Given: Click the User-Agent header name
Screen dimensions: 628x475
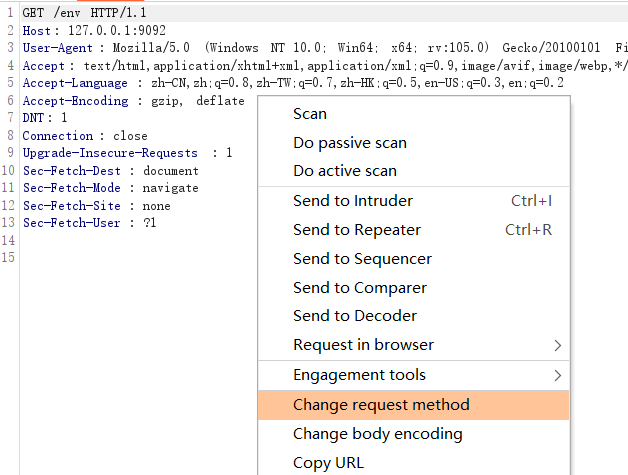Looking at the screenshot, I should coord(58,48).
